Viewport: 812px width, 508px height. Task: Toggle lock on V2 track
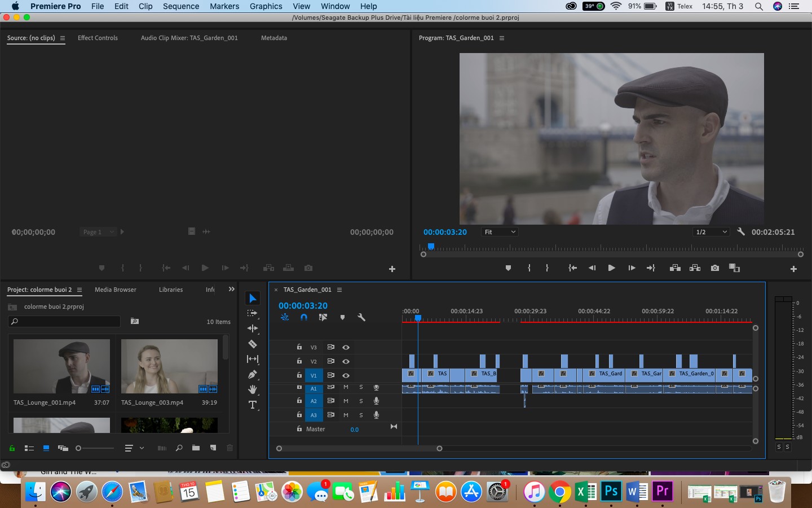pos(299,361)
